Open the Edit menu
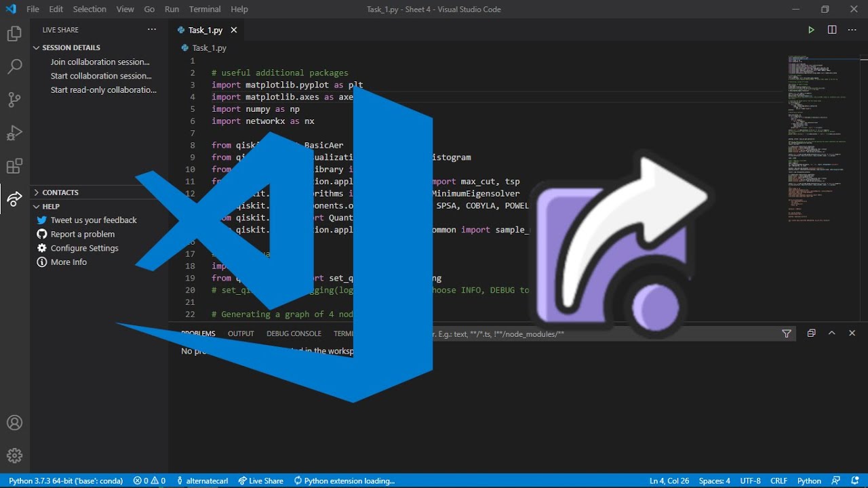 (x=56, y=9)
